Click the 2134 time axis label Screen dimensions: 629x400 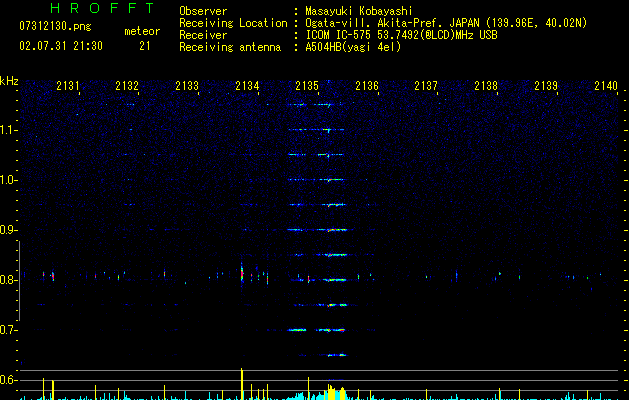click(x=247, y=85)
